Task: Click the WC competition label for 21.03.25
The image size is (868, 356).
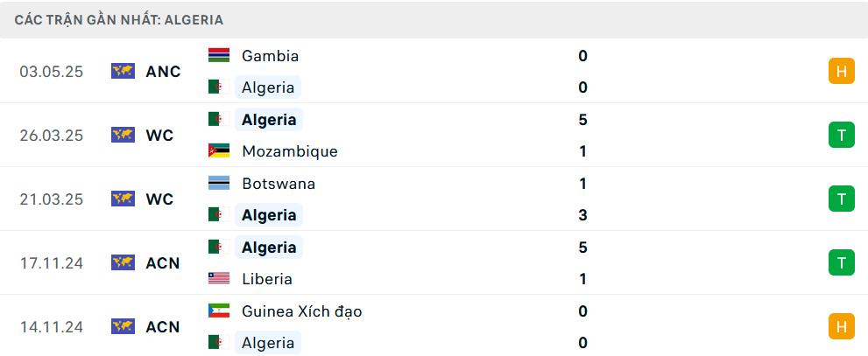Action: 160,199
